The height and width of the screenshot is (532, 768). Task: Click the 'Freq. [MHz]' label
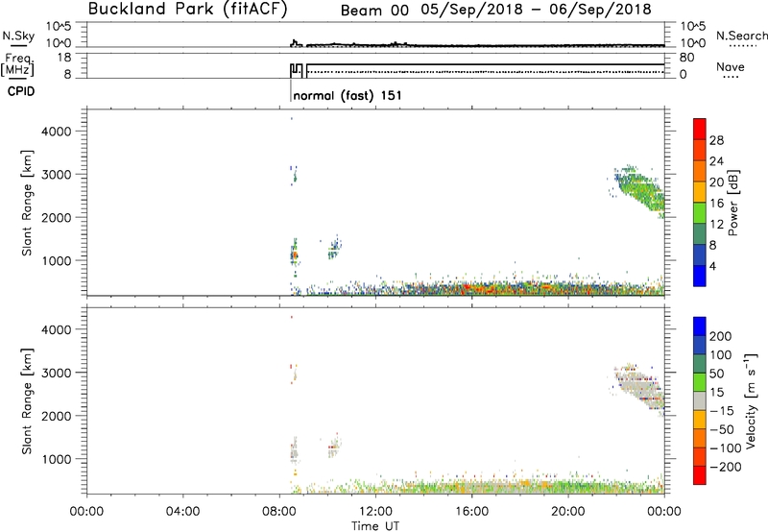click(17, 64)
